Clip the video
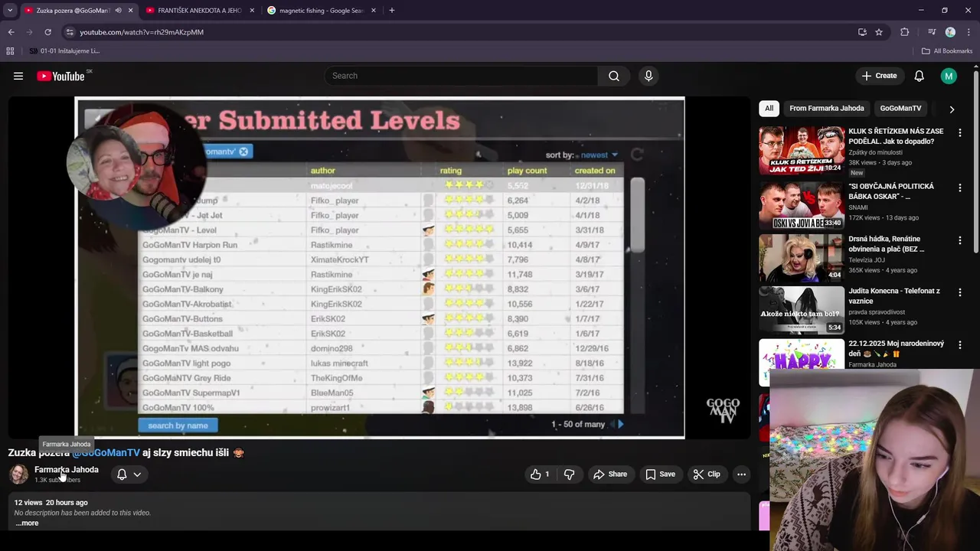Image resolution: width=980 pixels, height=551 pixels. point(707,474)
